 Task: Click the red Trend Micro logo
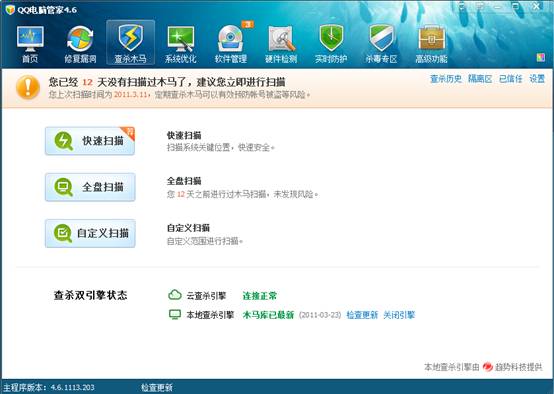click(x=488, y=367)
